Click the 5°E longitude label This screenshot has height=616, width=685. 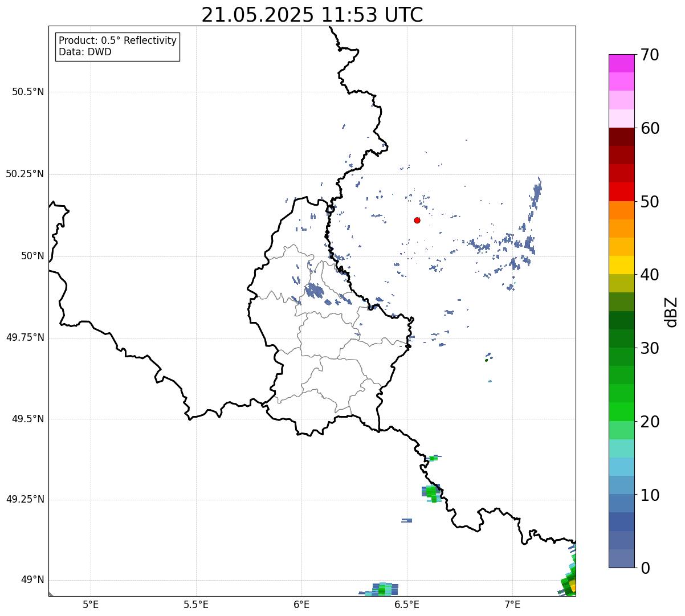(91, 605)
